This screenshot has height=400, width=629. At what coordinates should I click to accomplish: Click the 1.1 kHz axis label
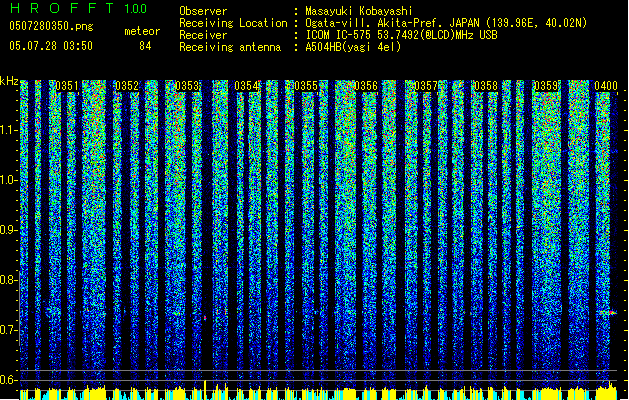(9, 130)
